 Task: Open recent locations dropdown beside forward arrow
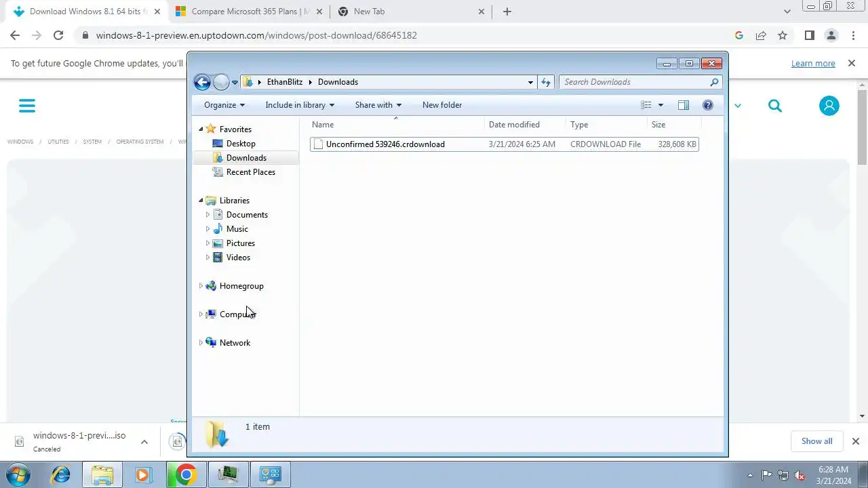coord(235,82)
